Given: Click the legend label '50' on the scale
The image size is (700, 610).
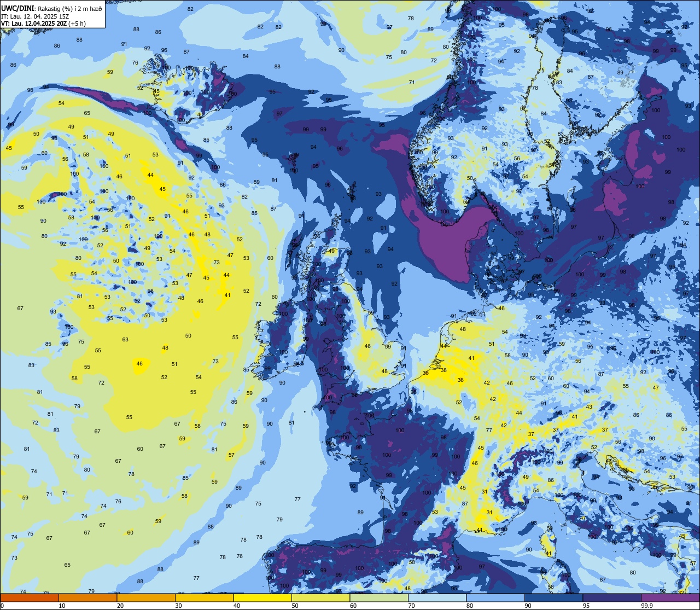Looking at the screenshot, I should (295, 606).
